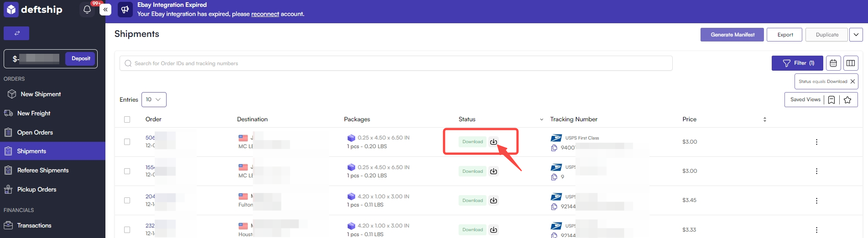Copy tracking number of second $3.00 shipment
Viewport: 868px width, 238px height.
tap(554, 177)
